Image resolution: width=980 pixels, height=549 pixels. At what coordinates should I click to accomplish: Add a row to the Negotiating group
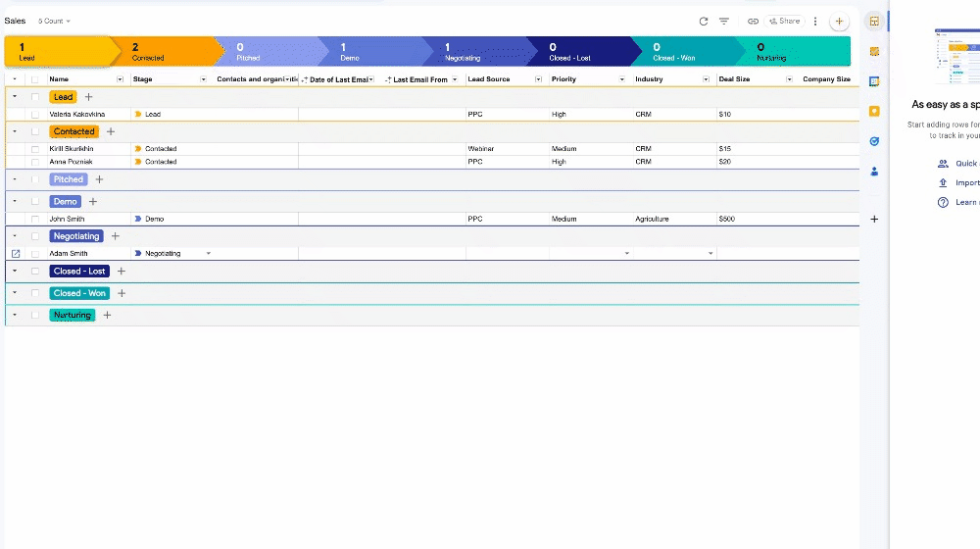[x=115, y=235]
